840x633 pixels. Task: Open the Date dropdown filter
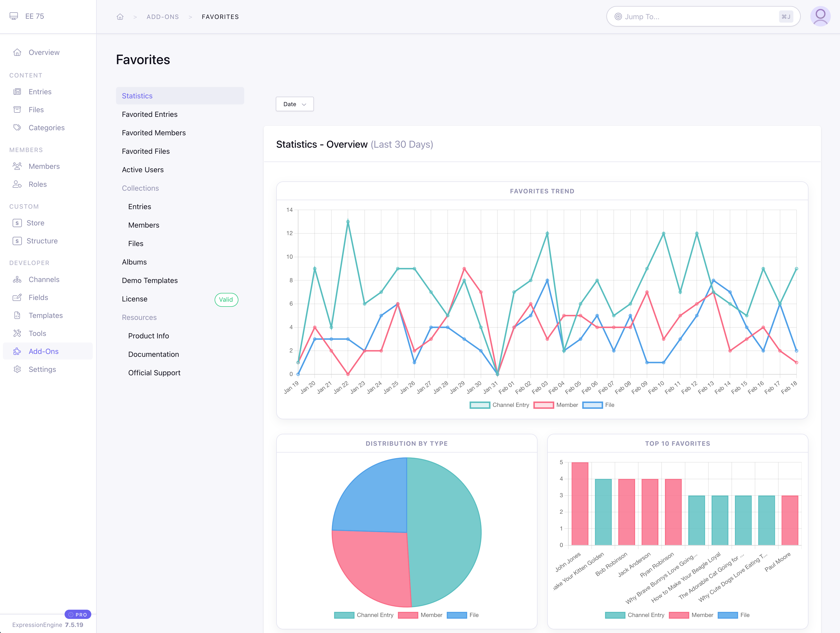click(295, 104)
